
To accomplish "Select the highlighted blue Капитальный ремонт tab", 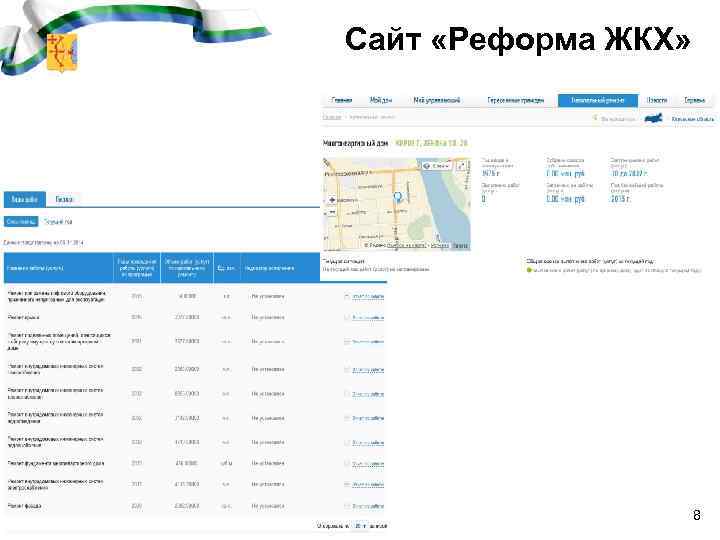I will [x=598, y=101].
